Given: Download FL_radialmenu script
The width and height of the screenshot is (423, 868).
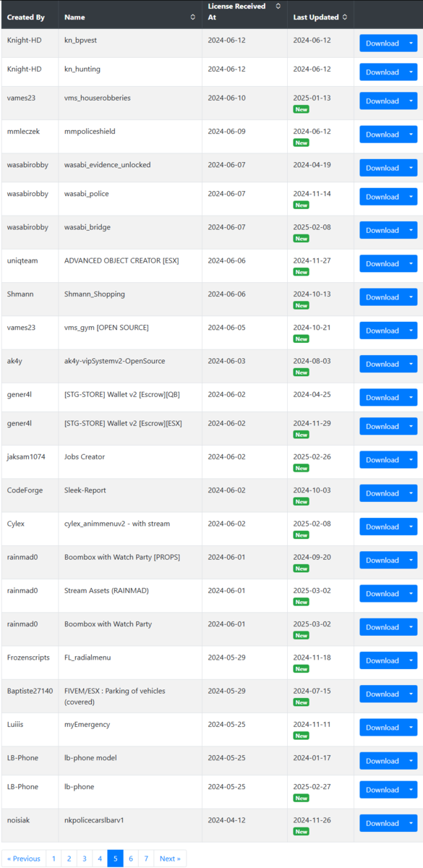Looking at the screenshot, I should click(383, 660).
